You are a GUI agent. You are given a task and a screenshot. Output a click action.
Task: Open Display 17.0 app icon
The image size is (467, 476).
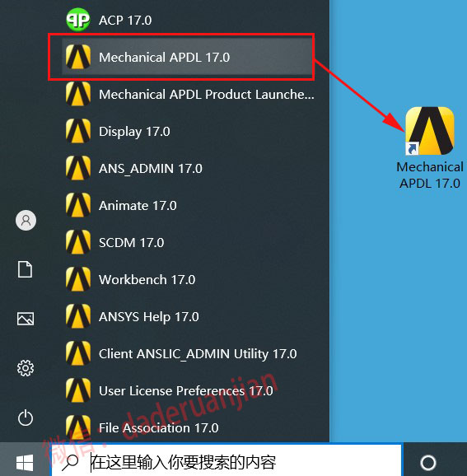click(x=78, y=131)
